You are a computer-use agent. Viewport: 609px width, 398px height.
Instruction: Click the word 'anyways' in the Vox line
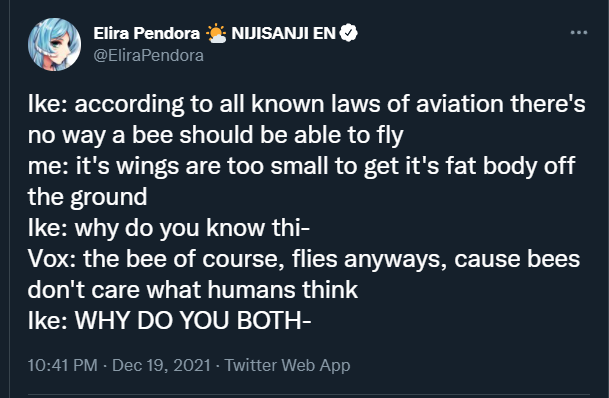396,260
